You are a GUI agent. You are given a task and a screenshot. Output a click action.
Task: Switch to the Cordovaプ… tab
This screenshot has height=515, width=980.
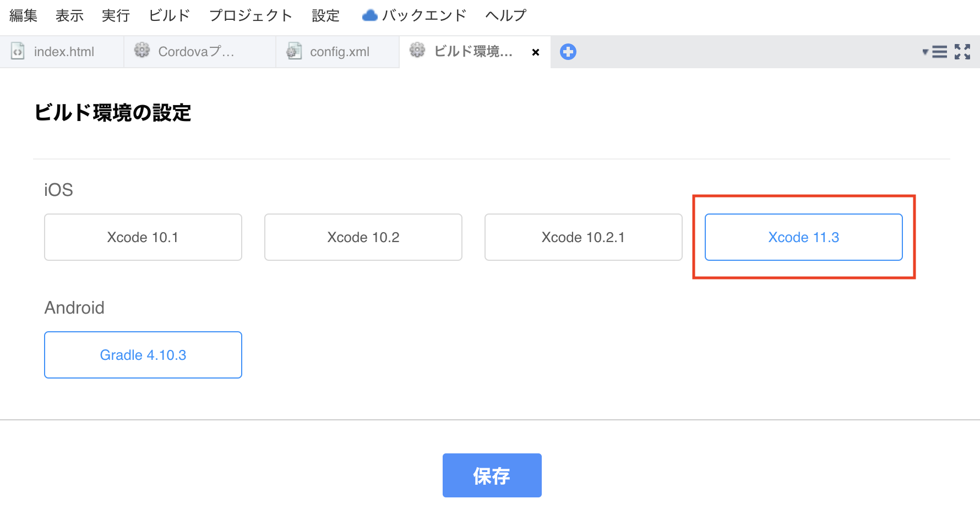pos(200,52)
